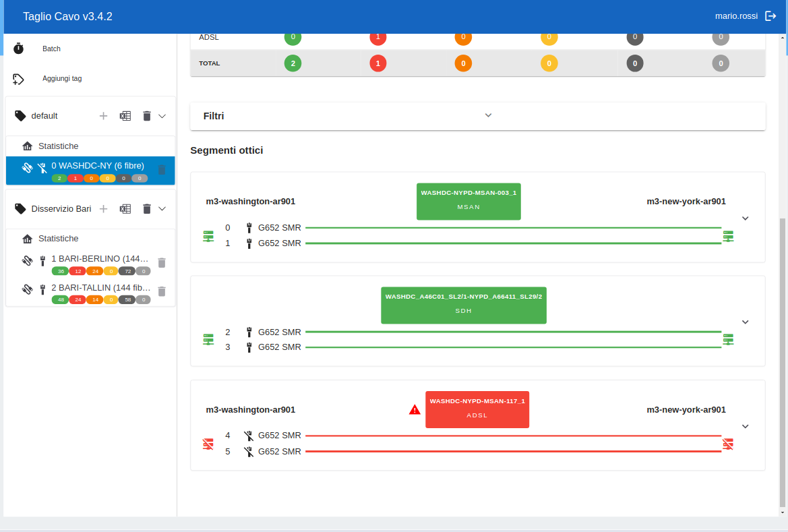Click the Excel export icon for Disservizio Bari
Screen dimensions: 788x532
125,209
